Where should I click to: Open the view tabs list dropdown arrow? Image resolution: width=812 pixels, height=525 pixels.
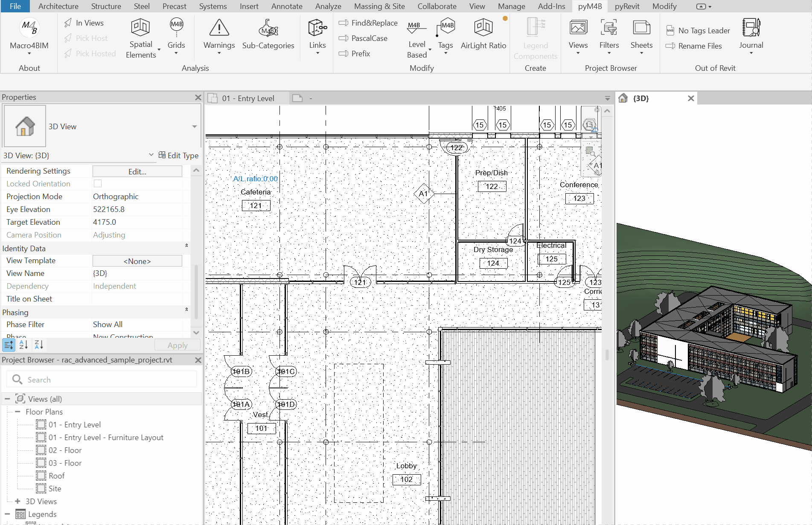tap(608, 99)
